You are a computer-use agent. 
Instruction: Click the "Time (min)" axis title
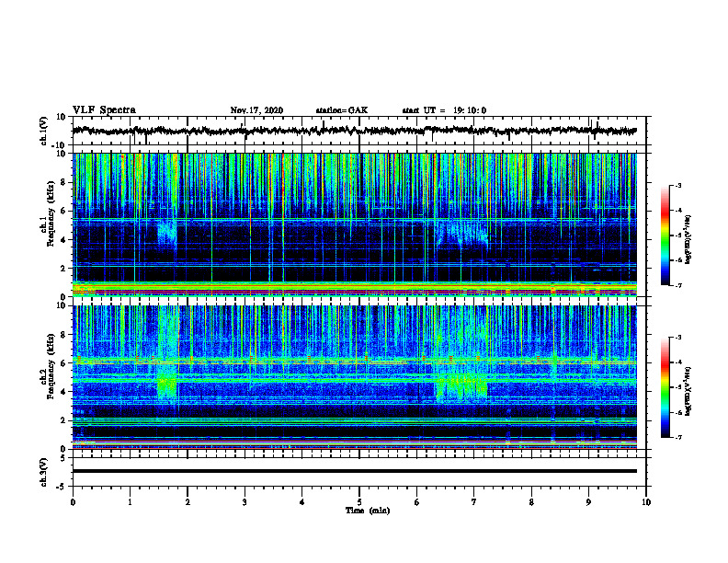(368, 511)
